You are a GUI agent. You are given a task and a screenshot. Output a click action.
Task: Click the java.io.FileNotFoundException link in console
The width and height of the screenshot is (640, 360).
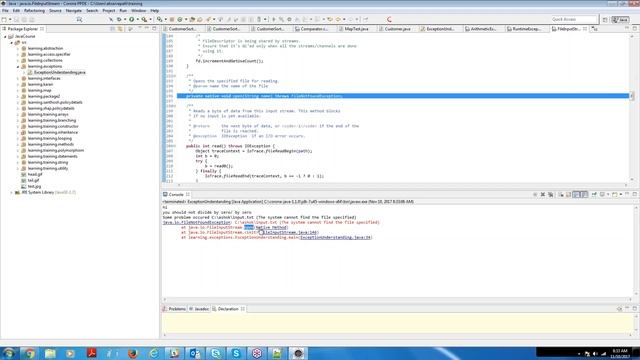(x=197, y=222)
